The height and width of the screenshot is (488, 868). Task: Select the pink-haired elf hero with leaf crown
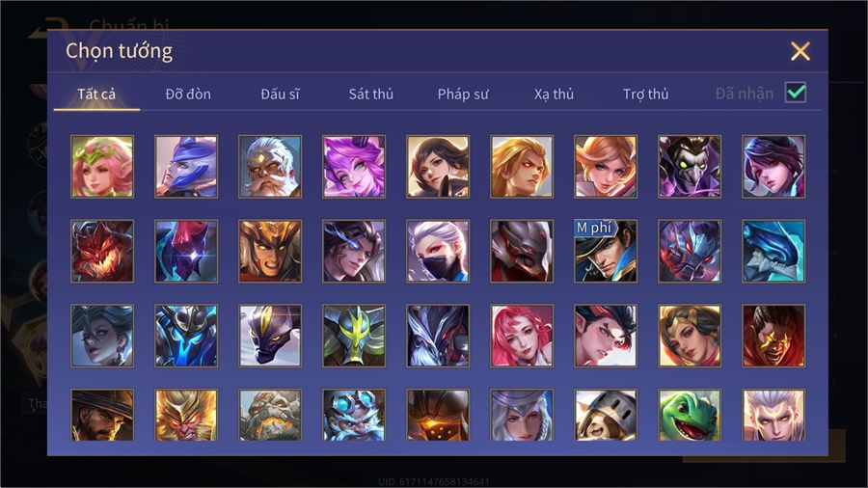click(x=102, y=167)
